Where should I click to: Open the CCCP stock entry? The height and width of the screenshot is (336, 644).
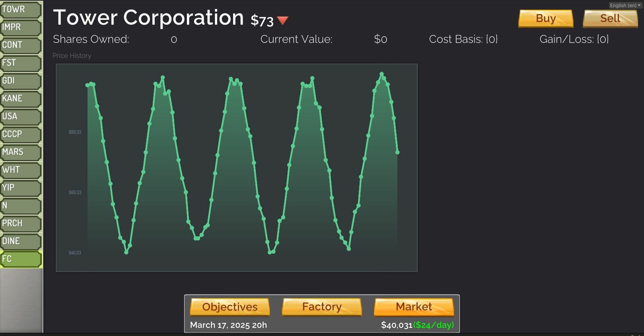point(21,135)
